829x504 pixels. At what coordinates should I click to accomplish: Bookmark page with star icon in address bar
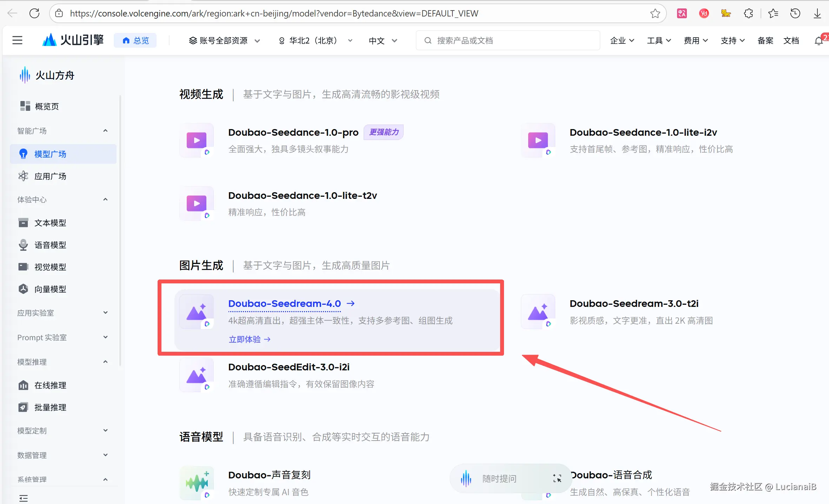655,13
